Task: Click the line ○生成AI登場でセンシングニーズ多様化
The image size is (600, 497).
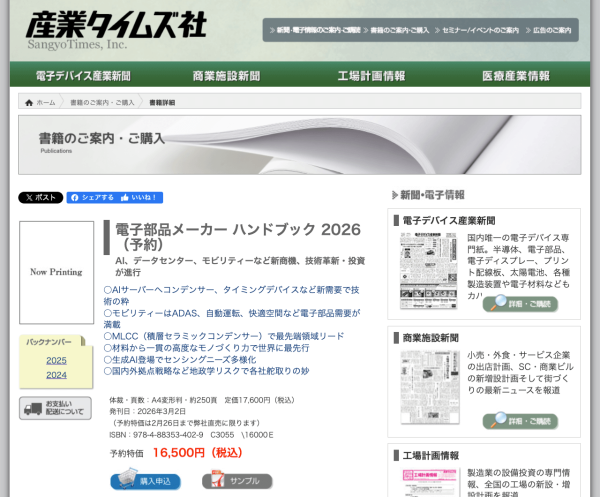Action: pyautogui.click(x=180, y=360)
